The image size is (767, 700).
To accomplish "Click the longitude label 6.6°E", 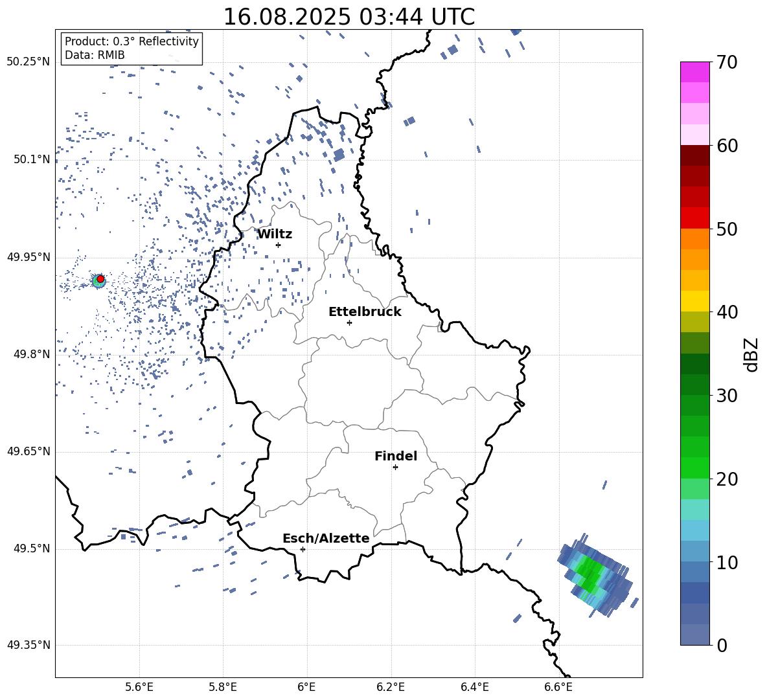I will [x=558, y=687].
